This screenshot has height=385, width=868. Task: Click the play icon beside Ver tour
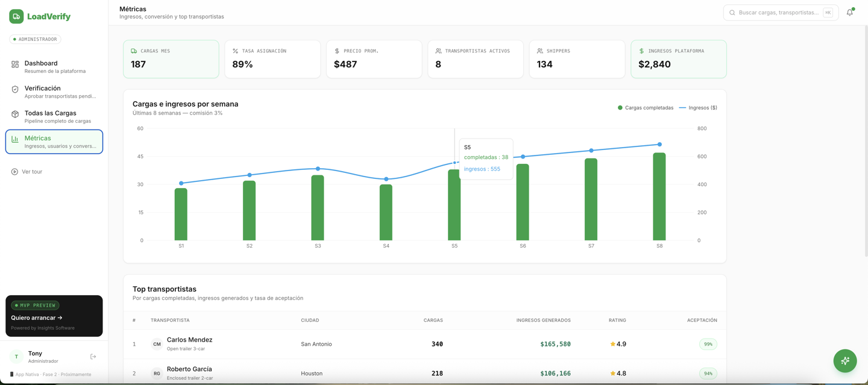coord(14,172)
